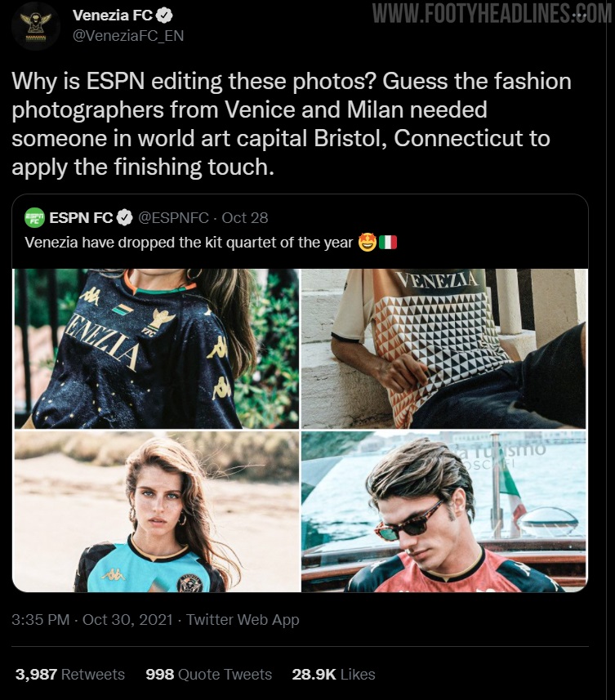Click the 3:35 PM Oct 30, 2021 timestamp
Screen dimensions: 615x700
coord(92,620)
